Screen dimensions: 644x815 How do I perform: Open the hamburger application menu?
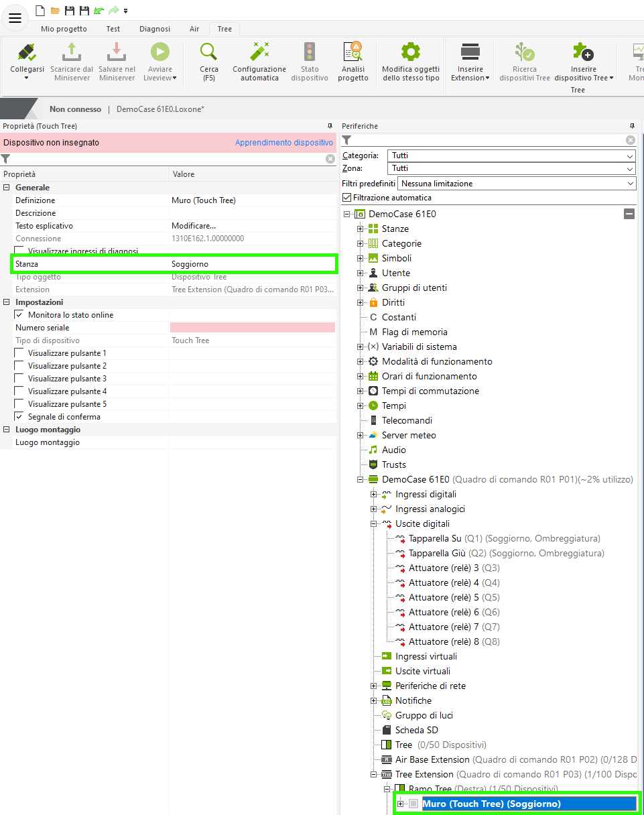pyautogui.click(x=15, y=18)
